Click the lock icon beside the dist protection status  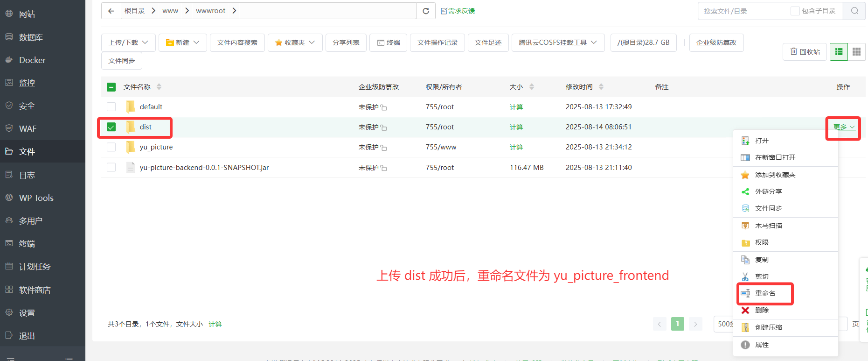coord(384,127)
